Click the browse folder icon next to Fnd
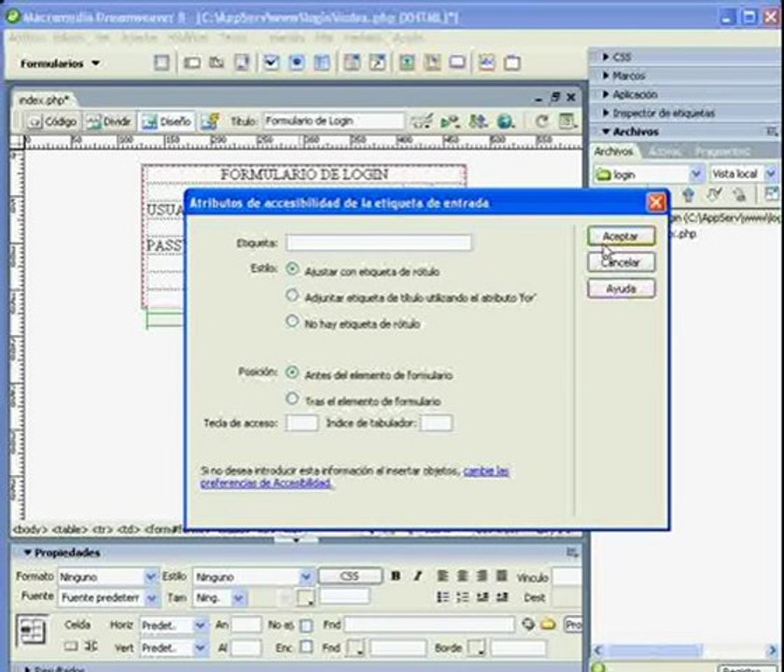 (x=549, y=624)
